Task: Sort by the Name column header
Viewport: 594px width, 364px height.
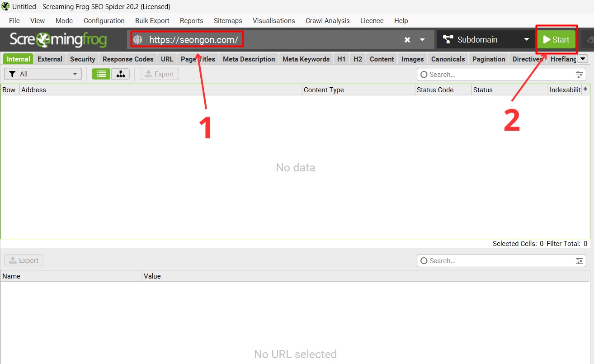Action: [x=71, y=276]
